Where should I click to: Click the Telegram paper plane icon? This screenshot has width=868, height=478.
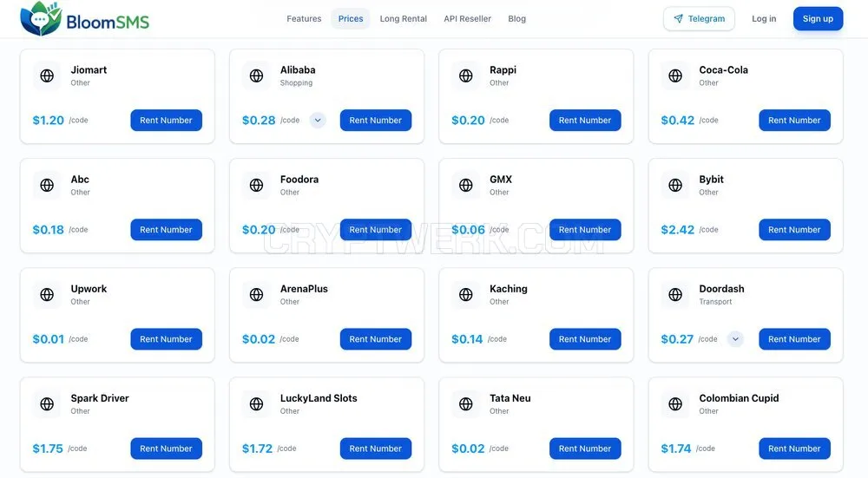tap(678, 19)
